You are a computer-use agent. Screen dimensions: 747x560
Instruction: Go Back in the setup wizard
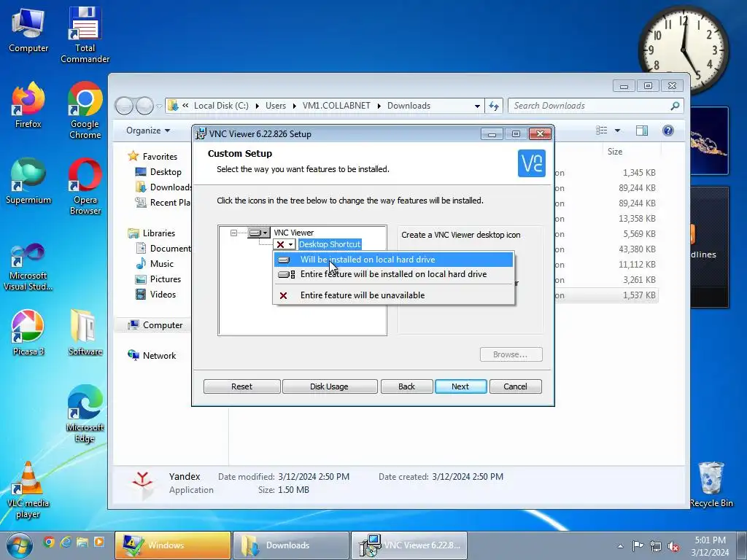point(406,386)
